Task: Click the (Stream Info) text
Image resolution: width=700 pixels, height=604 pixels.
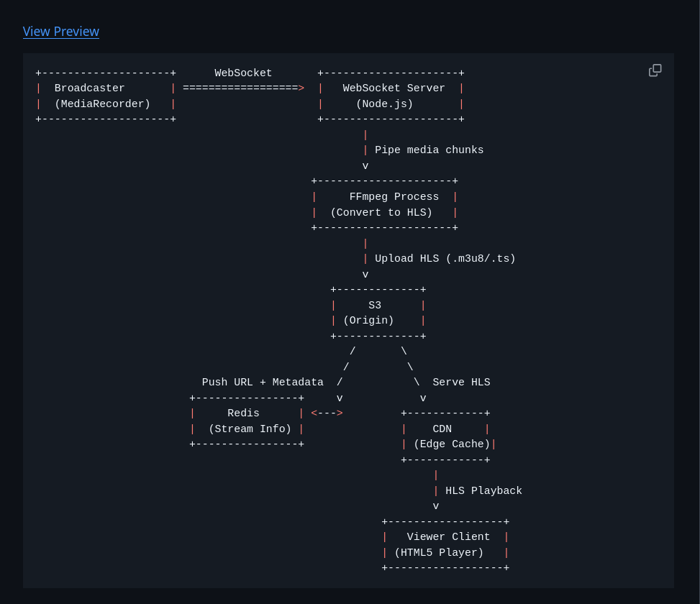Action: click(250, 429)
